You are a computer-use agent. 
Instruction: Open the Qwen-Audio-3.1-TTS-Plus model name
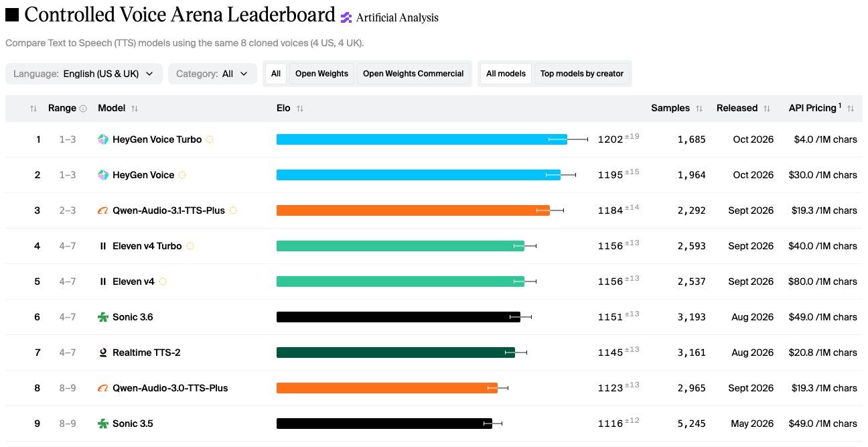(169, 210)
